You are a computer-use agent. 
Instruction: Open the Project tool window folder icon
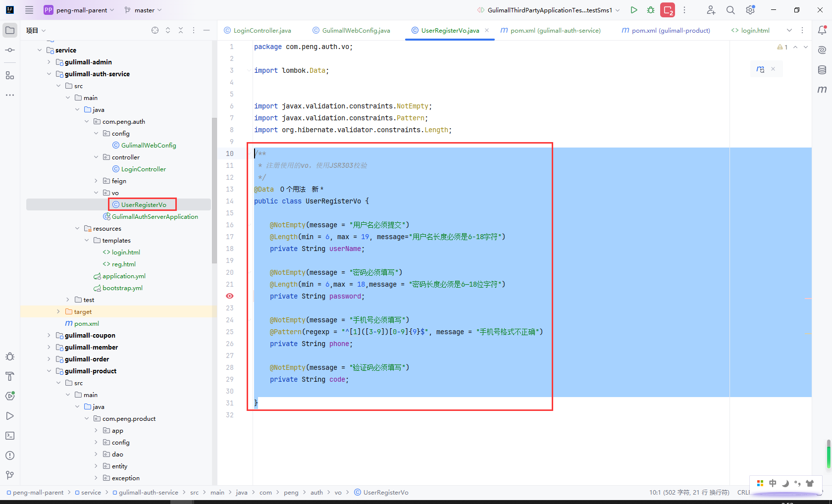click(x=10, y=30)
